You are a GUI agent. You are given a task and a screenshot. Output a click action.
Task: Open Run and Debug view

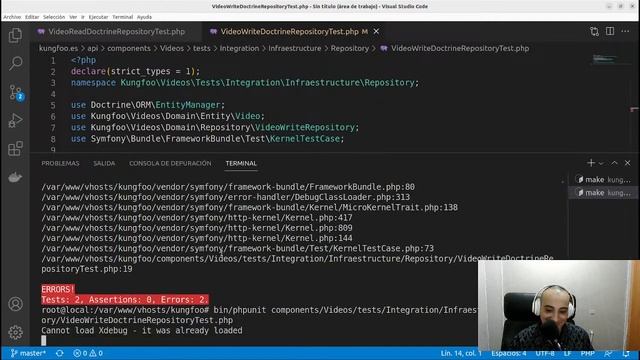click(x=15, y=120)
